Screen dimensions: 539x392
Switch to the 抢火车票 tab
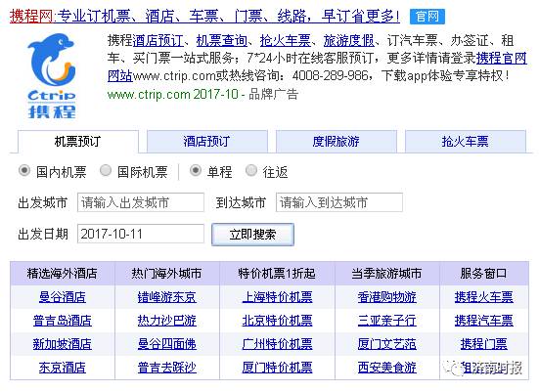466,141
